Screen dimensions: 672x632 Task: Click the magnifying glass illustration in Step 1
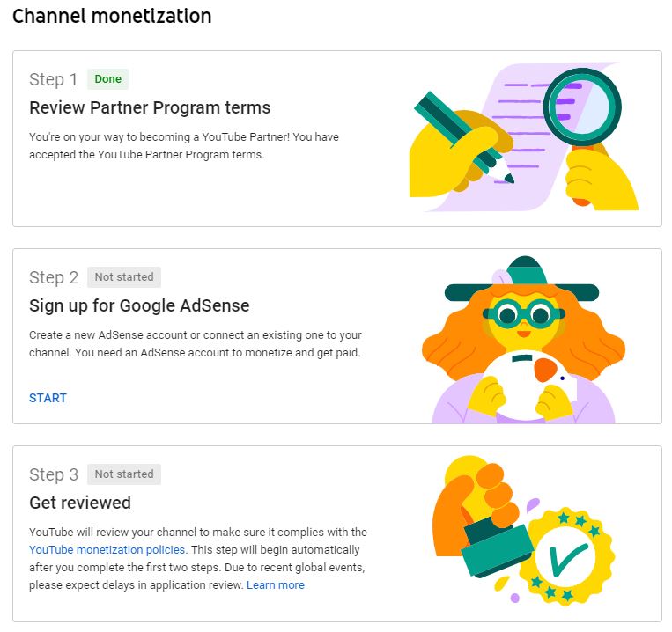(582, 107)
